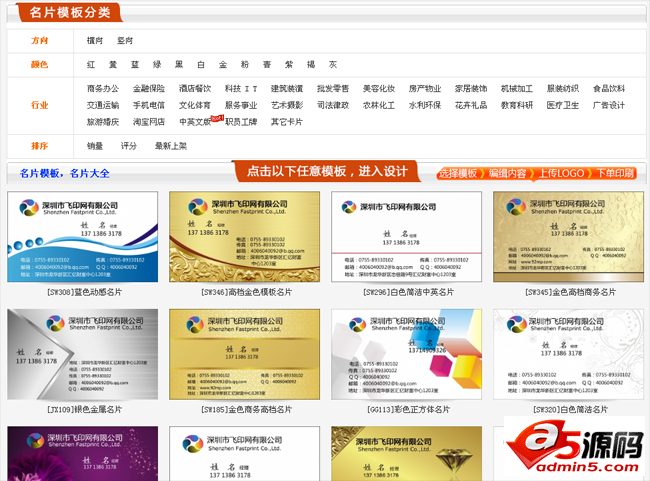Viewport: 650px width, 481px height.
Task: Click the [SW308]蓝色动感名片 caption link
Action: click(x=85, y=292)
